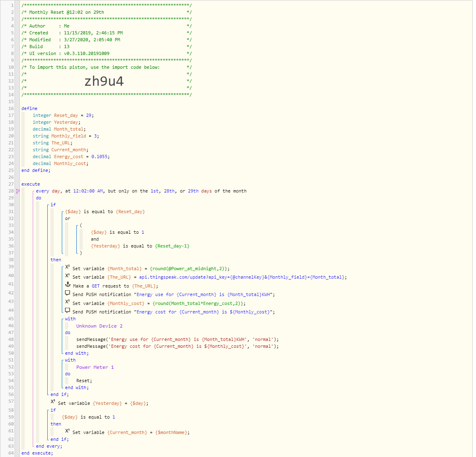
Task: Click variable icon on Set Yesterday line
Action: pyautogui.click(x=53, y=402)
